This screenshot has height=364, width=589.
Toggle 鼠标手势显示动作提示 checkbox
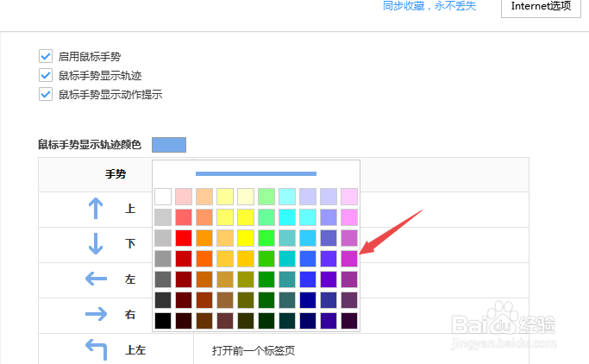pyautogui.click(x=46, y=94)
